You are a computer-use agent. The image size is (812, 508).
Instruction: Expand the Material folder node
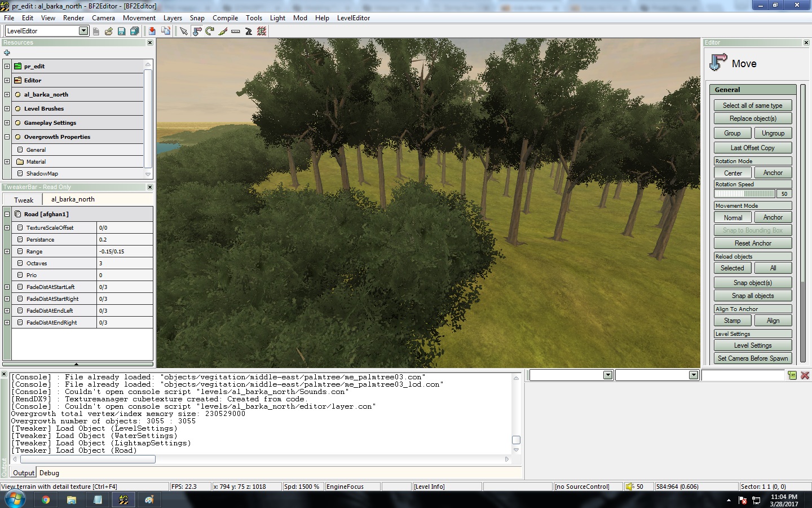7,161
